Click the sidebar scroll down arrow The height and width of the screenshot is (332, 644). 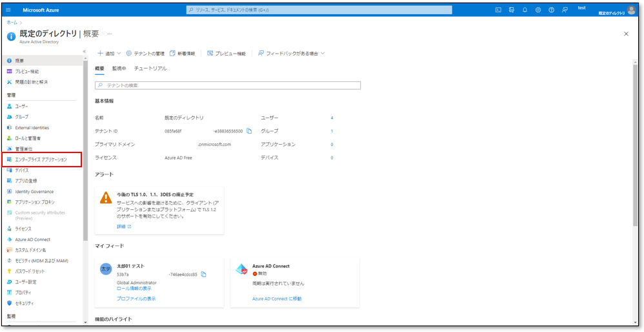click(x=85, y=322)
